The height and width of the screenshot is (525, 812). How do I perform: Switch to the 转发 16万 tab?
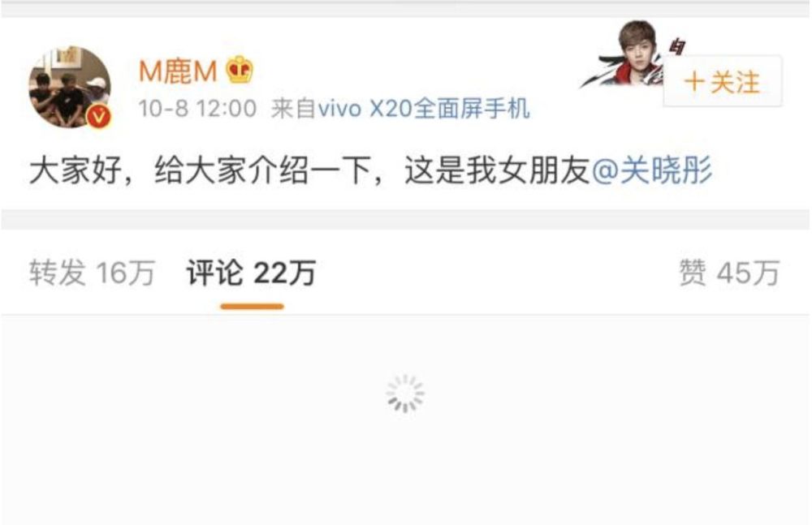pyautogui.click(x=92, y=273)
